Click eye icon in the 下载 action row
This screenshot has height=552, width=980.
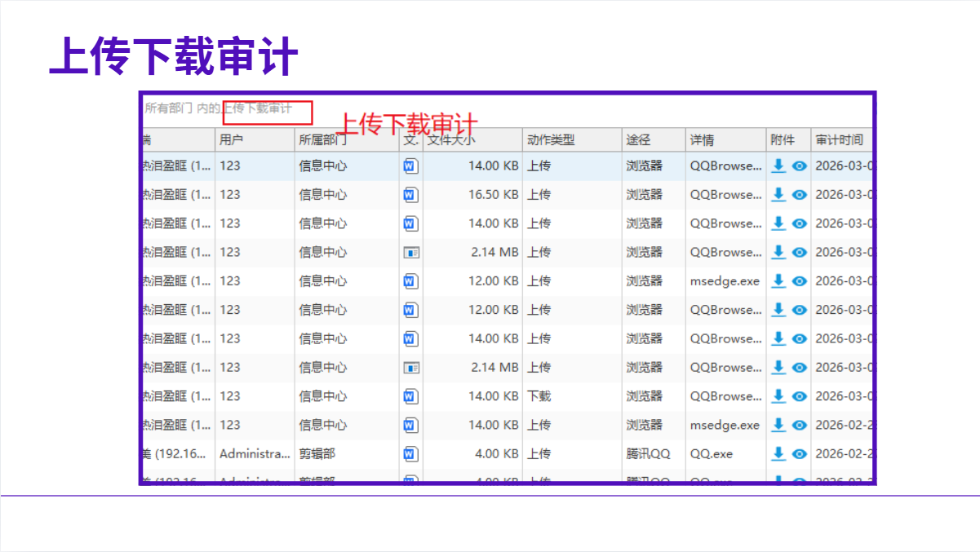click(800, 396)
